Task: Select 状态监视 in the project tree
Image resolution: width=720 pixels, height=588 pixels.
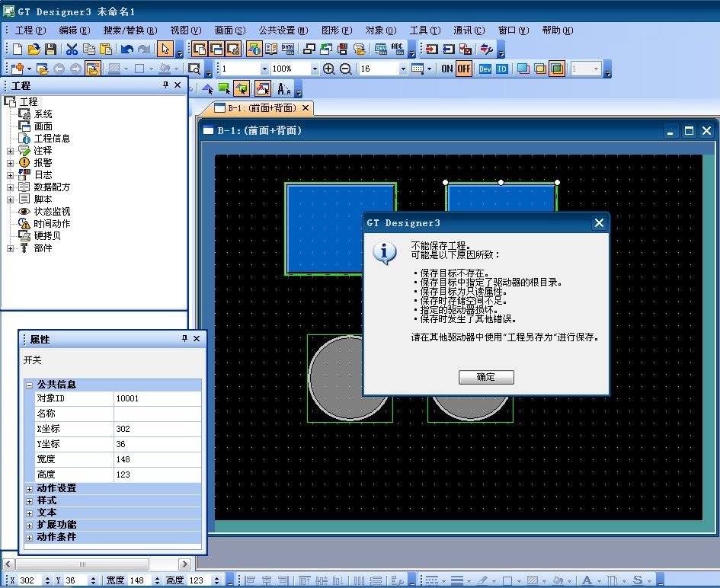Action: click(52, 212)
